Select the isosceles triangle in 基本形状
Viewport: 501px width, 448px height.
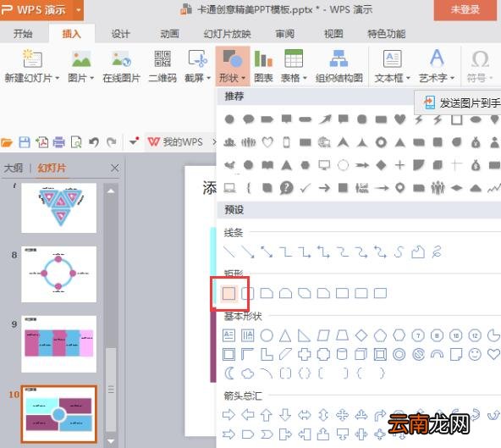click(285, 335)
